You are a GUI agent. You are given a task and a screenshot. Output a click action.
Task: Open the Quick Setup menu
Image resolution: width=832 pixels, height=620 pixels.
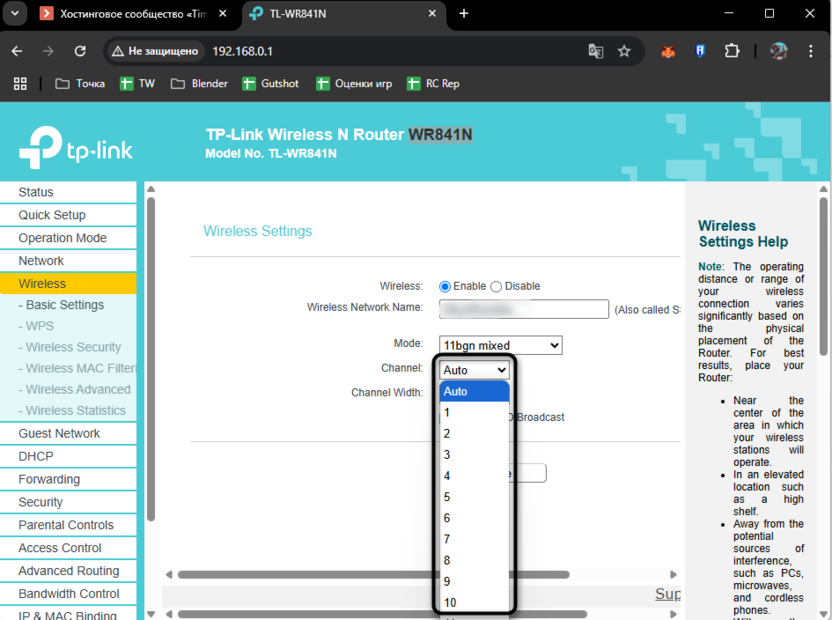point(68,215)
